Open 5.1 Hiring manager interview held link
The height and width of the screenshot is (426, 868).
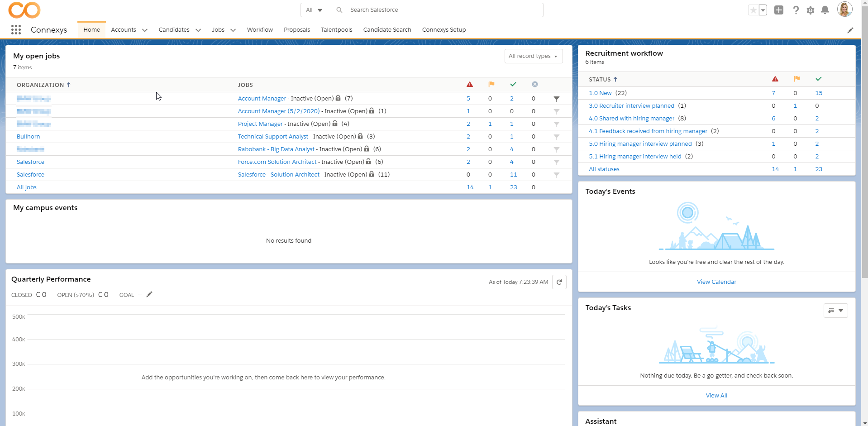(635, 157)
